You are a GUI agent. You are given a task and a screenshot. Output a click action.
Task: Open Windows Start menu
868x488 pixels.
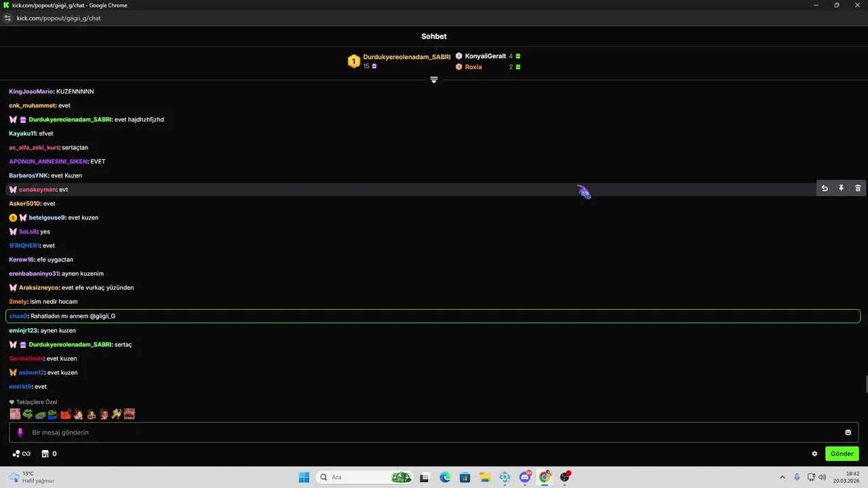point(304,477)
